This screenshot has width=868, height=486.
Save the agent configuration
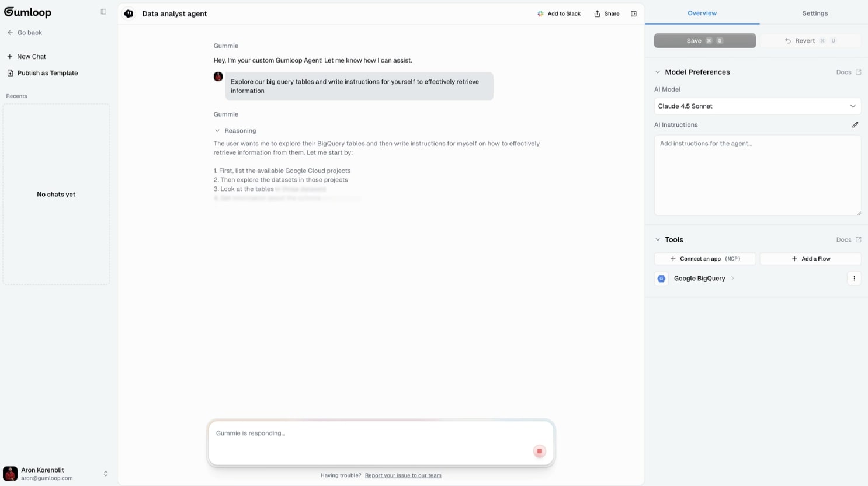705,41
